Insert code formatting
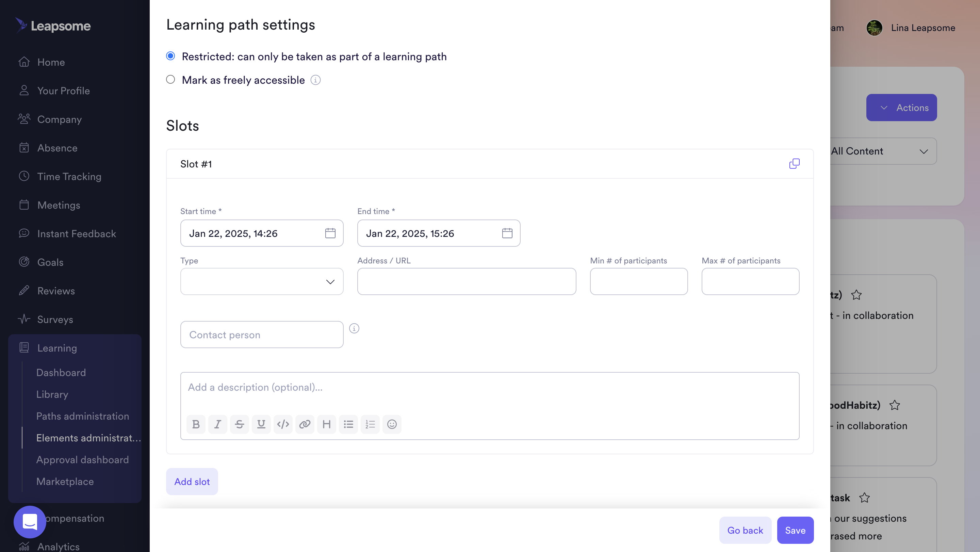This screenshot has width=980, height=552. click(283, 424)
